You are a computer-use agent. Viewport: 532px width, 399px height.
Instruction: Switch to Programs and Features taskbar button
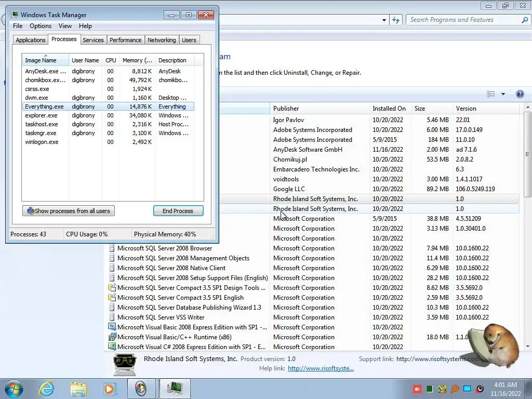141,389
